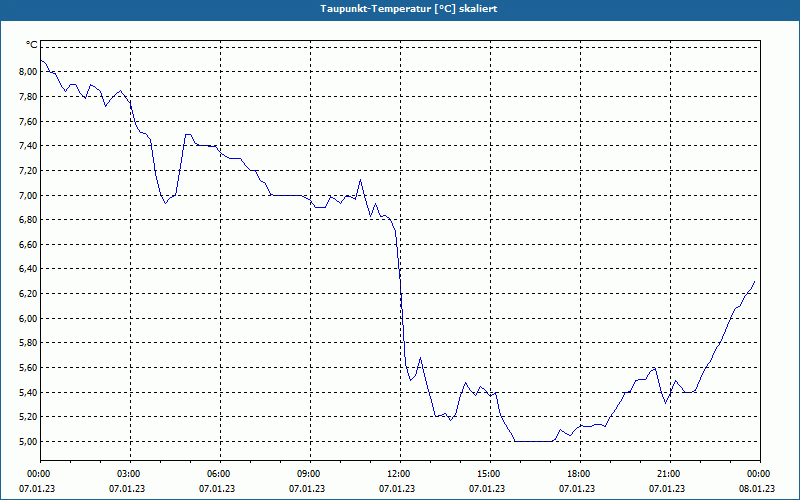Screen dimensions: 800x500
Task: Click the 07.01.23 date under 21:00
Action: click(667, 489)
